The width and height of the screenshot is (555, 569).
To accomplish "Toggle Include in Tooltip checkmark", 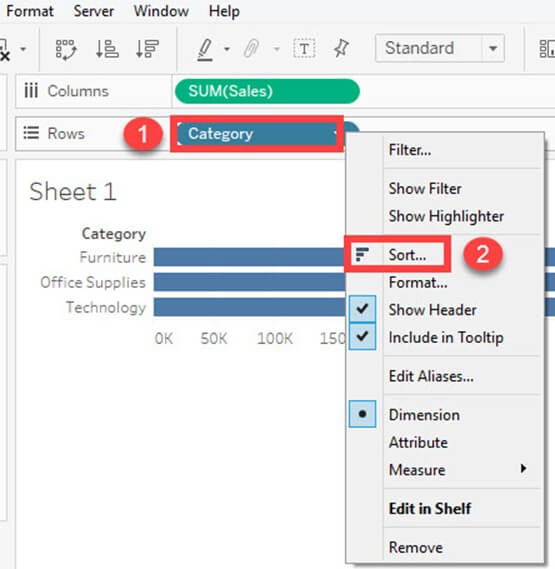I will [x=362, y=336].
